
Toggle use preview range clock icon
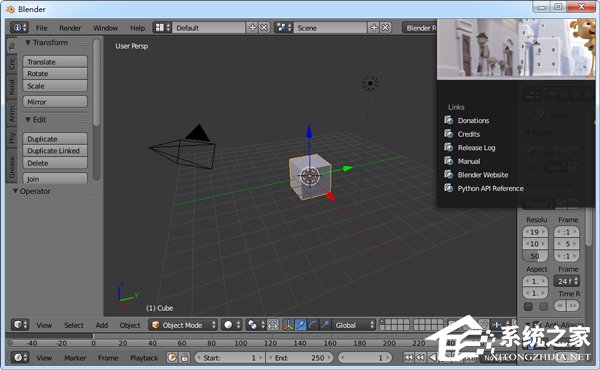(172, 358)
